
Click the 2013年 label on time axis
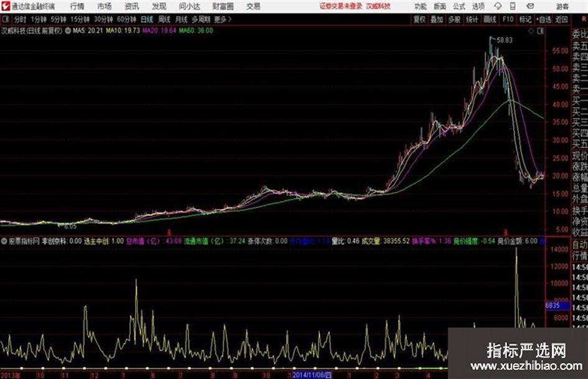click(x=11, y=375)
